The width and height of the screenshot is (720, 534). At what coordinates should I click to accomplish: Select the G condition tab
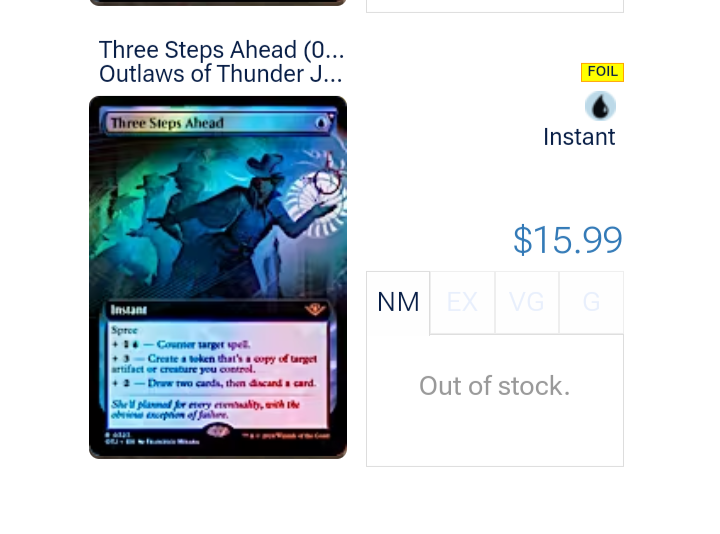tap(591, 303)
